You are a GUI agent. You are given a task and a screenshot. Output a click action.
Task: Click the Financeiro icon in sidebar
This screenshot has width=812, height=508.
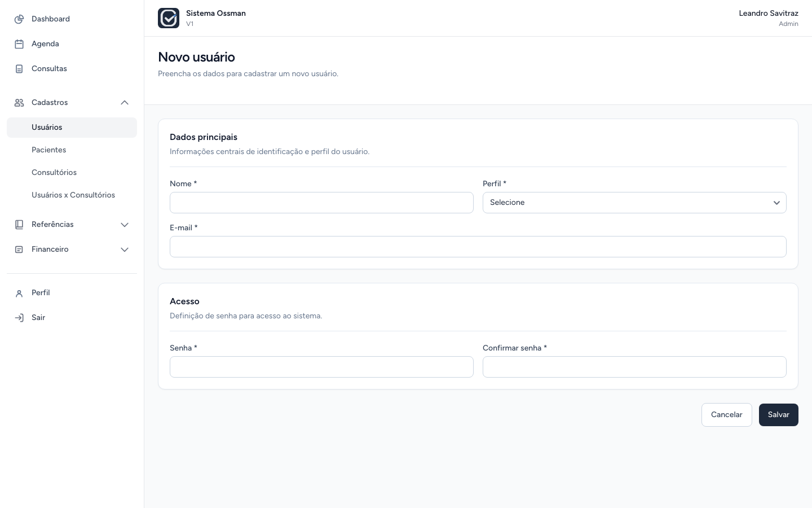[x=19, y=249]
